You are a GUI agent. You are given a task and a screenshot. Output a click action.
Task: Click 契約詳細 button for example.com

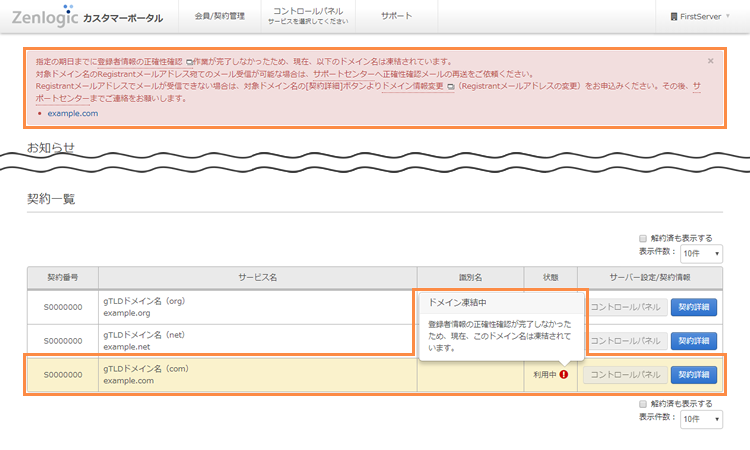[x=694, y=375]
